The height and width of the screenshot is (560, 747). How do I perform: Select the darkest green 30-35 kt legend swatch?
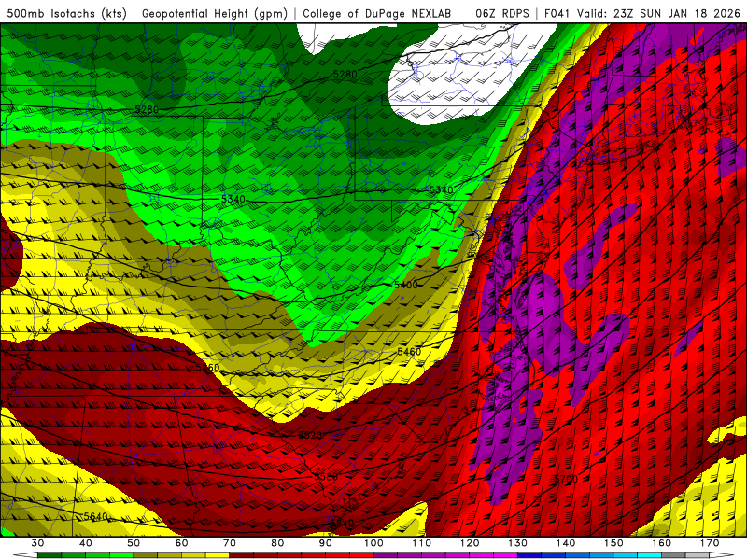click(x=49, y=555)
